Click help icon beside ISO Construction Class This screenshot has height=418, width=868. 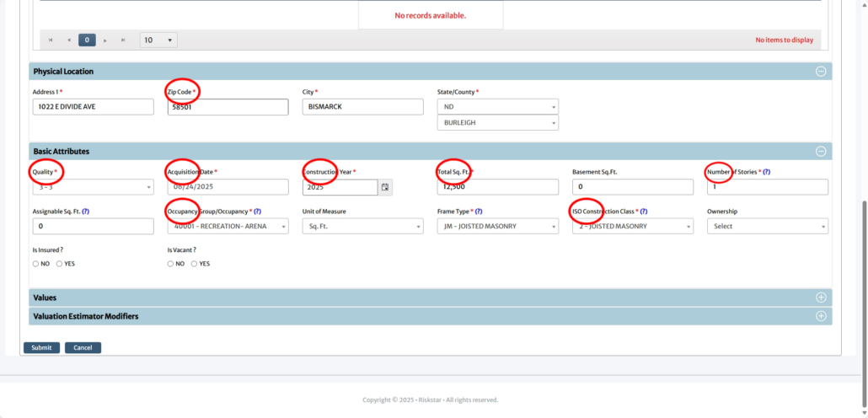[x=644, y=212]
